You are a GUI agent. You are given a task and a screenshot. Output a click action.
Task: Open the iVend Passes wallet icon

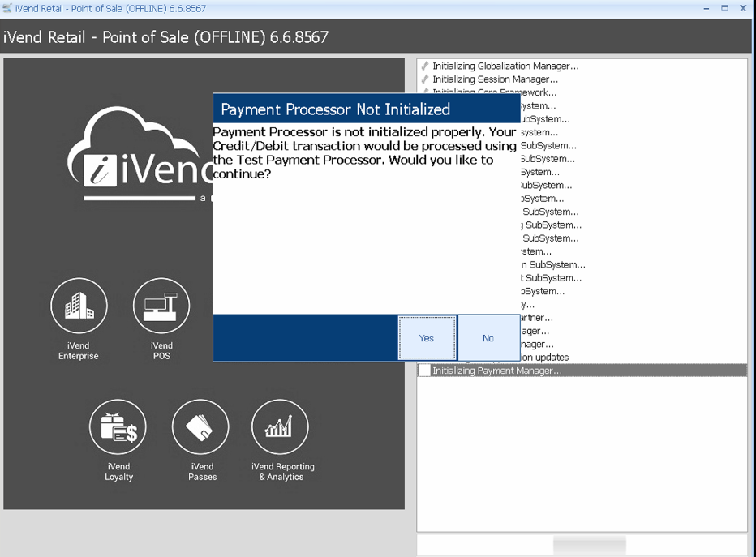(200, 427)
